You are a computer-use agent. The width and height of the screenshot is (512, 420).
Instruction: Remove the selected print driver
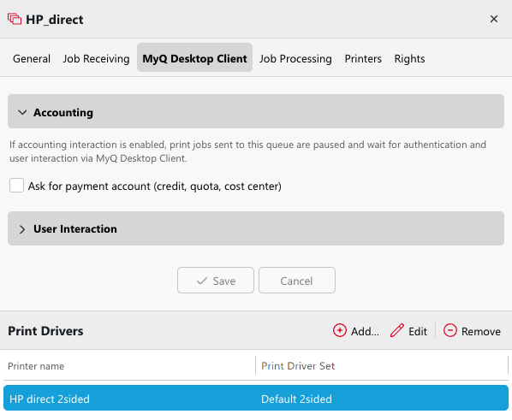point(472,331)
